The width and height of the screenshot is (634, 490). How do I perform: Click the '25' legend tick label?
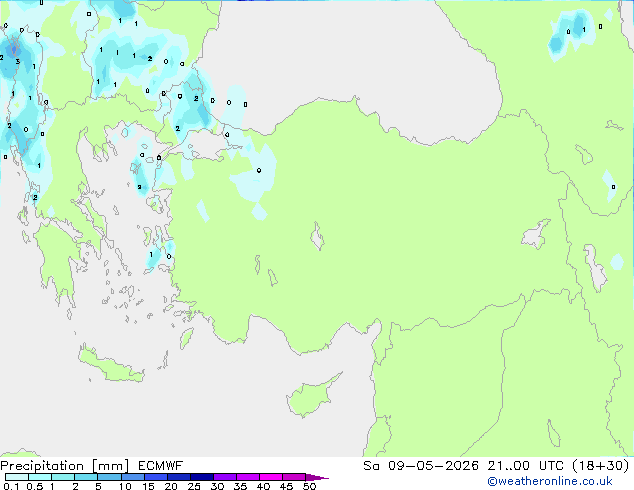tap(194, 486)
